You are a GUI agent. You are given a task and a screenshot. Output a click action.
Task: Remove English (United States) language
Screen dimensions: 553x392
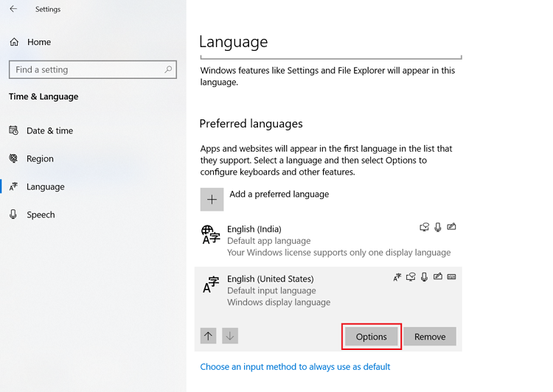pos(430,337)
